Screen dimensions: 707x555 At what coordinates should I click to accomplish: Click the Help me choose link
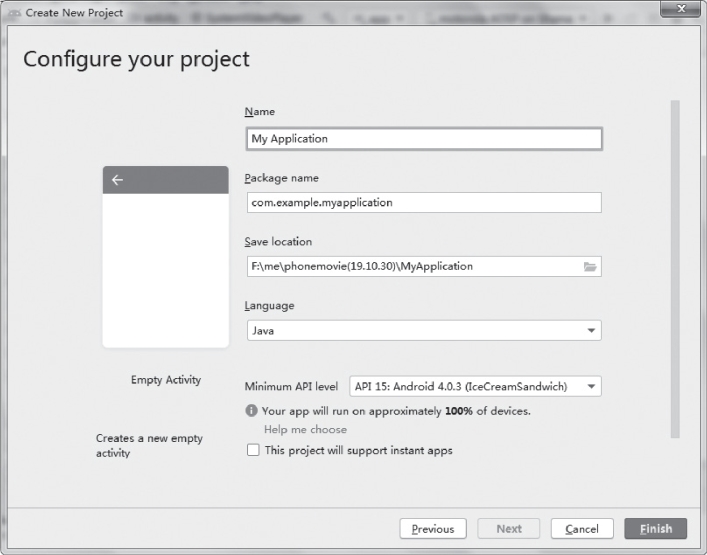305,430
